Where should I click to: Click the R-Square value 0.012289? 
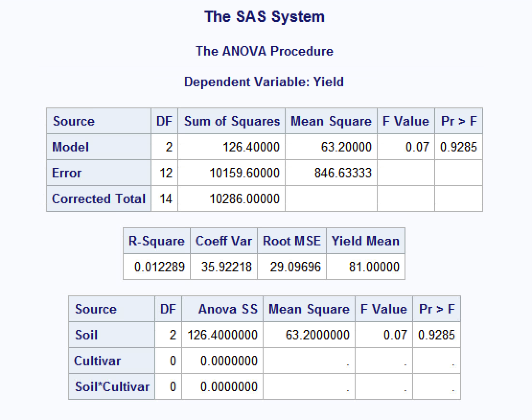point(159,267)
